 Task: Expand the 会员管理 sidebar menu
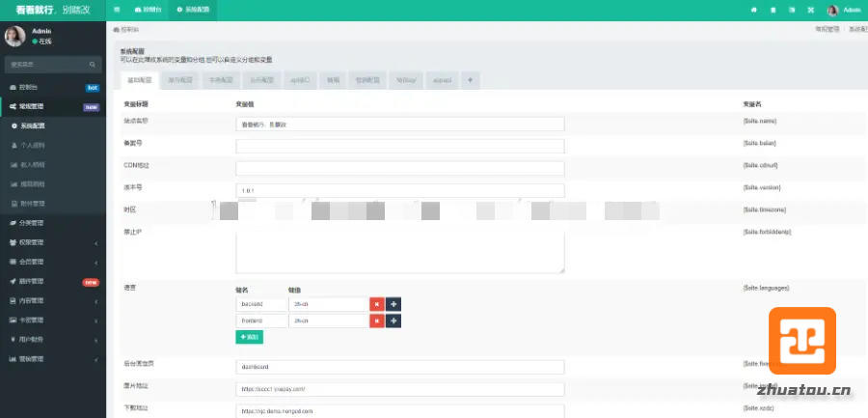[x=52, y=262]
